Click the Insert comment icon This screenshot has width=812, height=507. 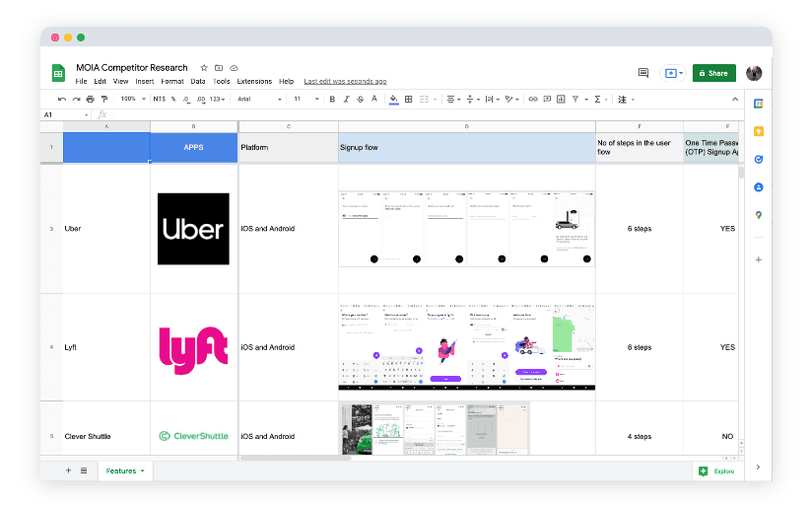click(x=547, y=99)
